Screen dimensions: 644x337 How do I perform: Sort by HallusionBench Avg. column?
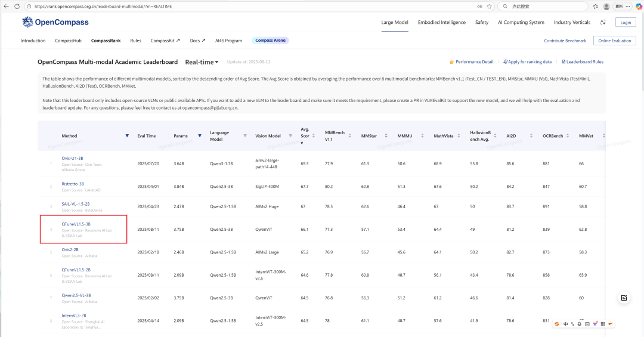(495, 135)
